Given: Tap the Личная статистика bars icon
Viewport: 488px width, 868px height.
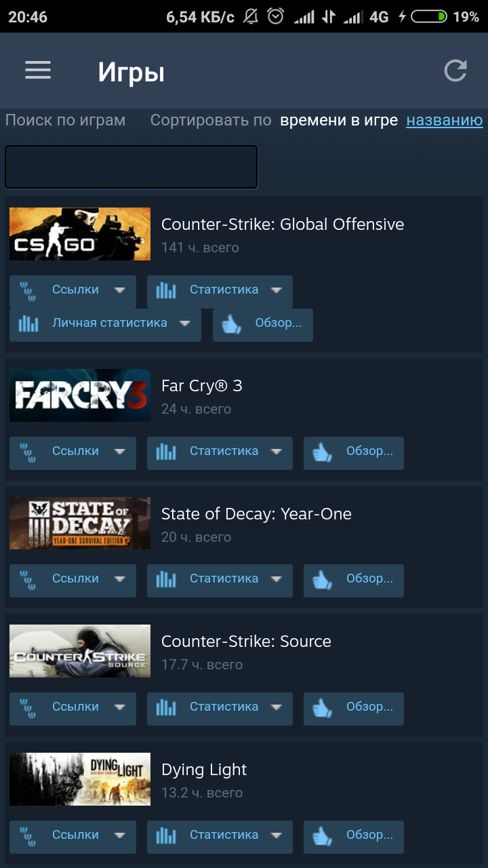Looking at the screenshot, I should pos(28,324).
